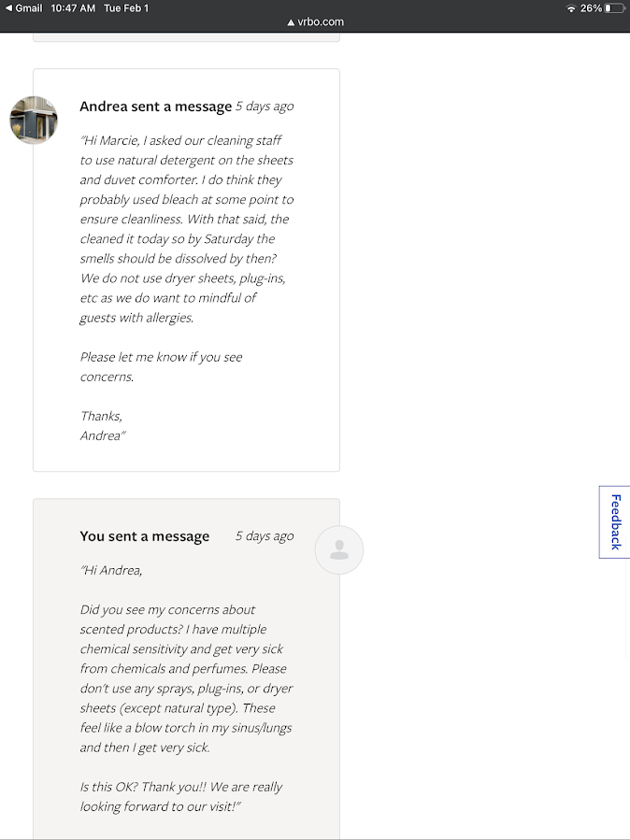Tap the Wi-Fi signal icon
630x840 pixels.
coord(571,7)
